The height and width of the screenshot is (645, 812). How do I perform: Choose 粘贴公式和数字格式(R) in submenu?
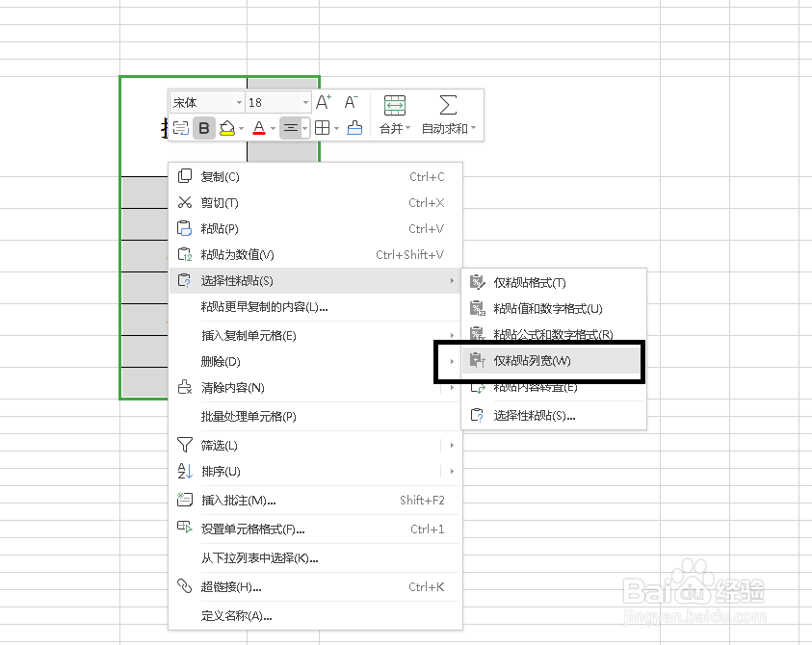pyautogui.click(x=554, y=334)
